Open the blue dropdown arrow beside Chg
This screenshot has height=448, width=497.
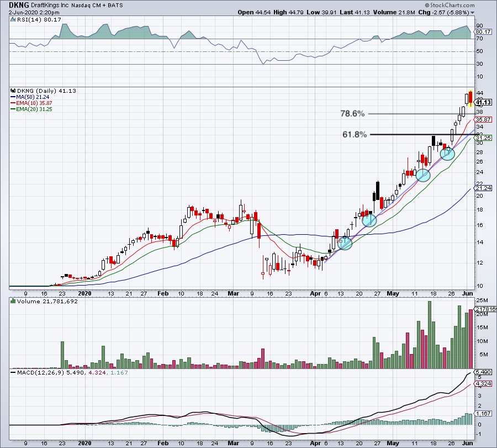(473, 13)
